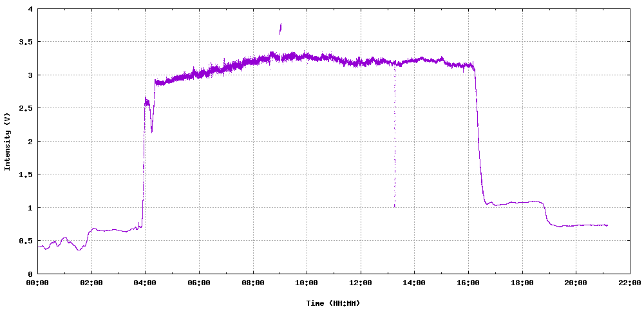This screenshot has width=644, height=309.
Task: Select the 0.5 y-axis tick label
Action: click(26, 241)
